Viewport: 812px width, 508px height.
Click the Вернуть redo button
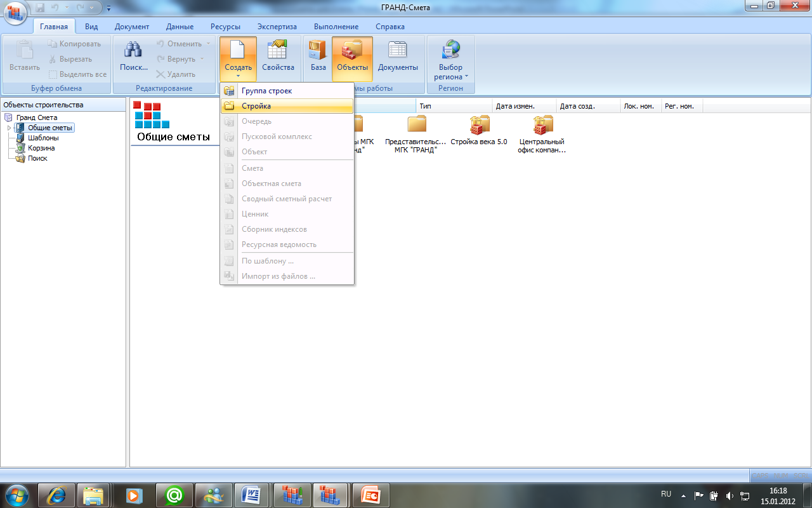coord(176,59)
